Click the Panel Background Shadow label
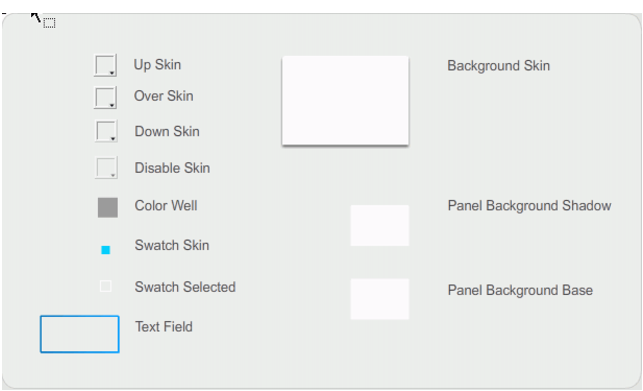 (529, 206)
